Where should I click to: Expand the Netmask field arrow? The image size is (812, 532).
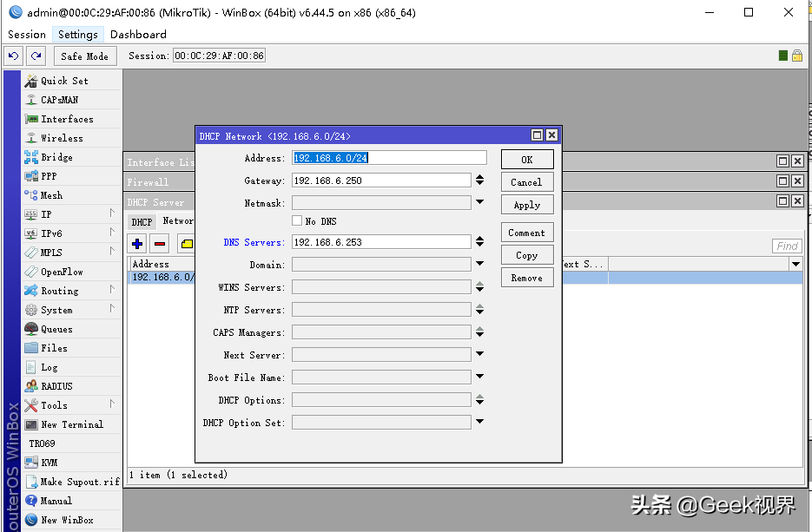click(x=480, y=202)
